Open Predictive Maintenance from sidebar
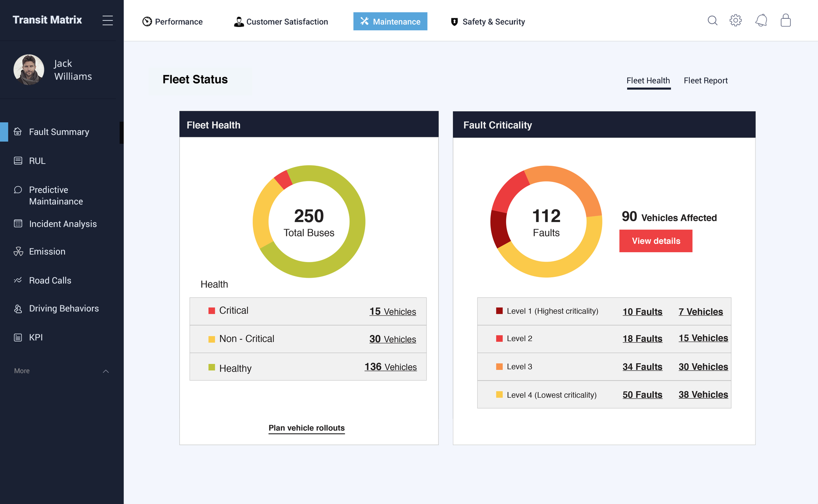The width and height of the screenshot is (818, 504). pos(18,190)
